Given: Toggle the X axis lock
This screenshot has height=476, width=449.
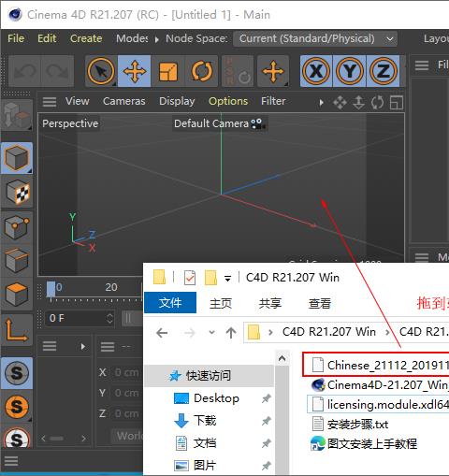Looking at the screenshot, I should point(316,71).
